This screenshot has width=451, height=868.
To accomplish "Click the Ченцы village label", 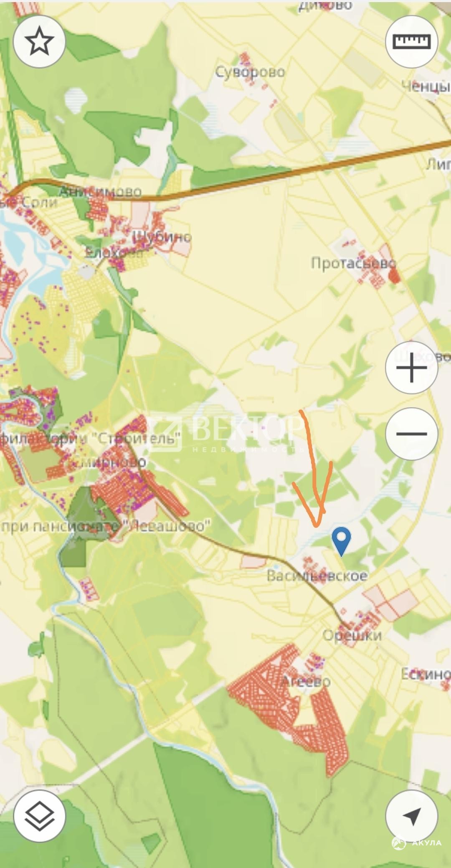I will point(426,86).
